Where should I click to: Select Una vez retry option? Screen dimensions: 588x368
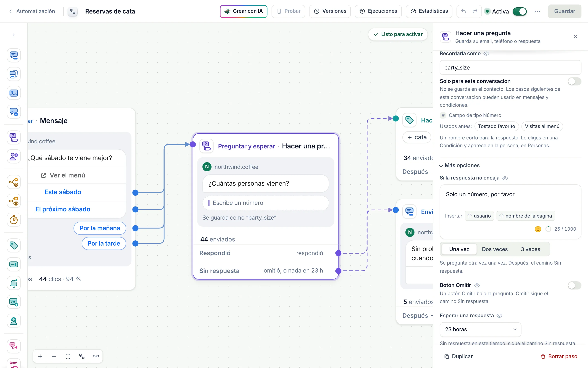pyautogui.click(x=459, y=249)
